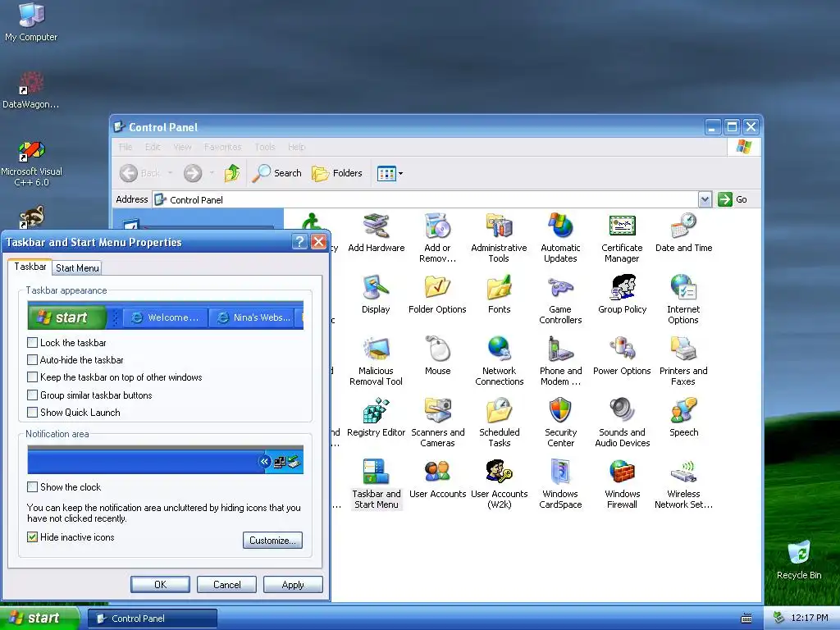Screen dimensions: 840x630
Task: Check Show Quick Launch
Action: coord(33,413)
